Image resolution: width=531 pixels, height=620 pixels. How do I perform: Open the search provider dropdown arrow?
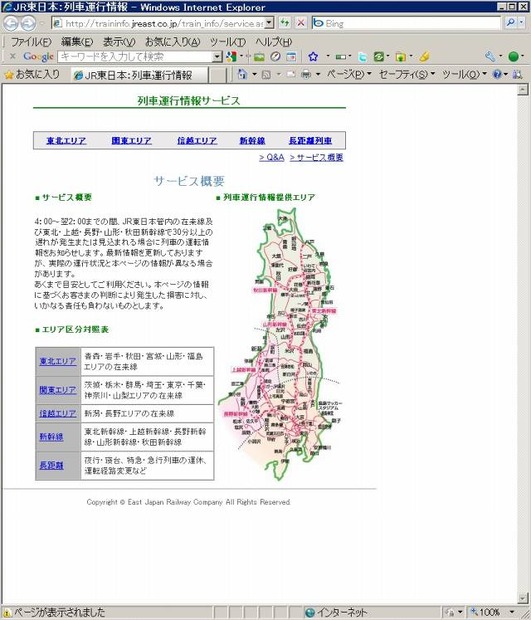(522, 23)
